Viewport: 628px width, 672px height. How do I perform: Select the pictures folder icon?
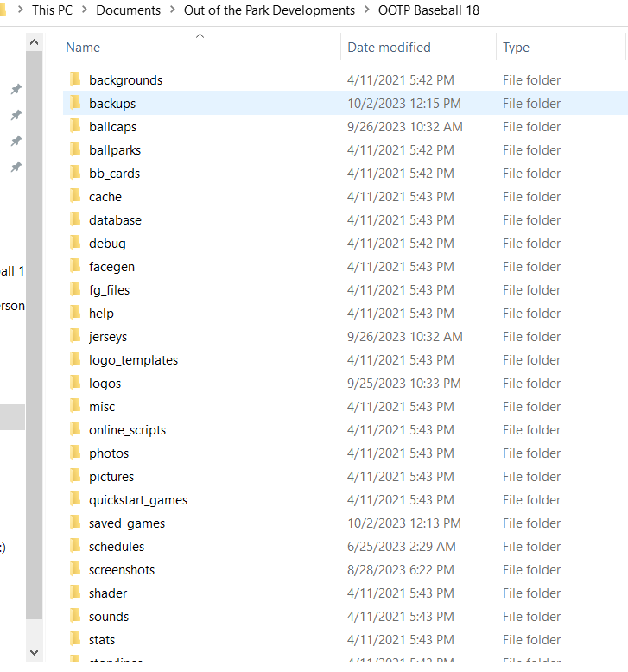point(75,476)
